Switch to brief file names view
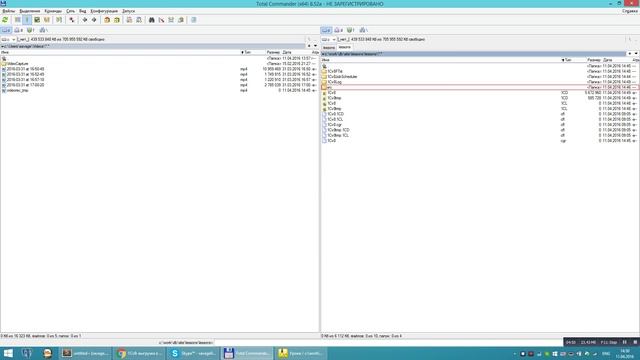This screenshot has width=640, height=360. pyautogui.click(x=18, y=20)
